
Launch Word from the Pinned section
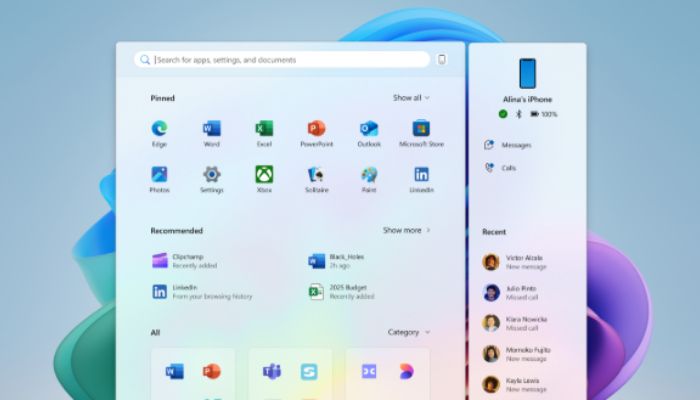(212, 133)
